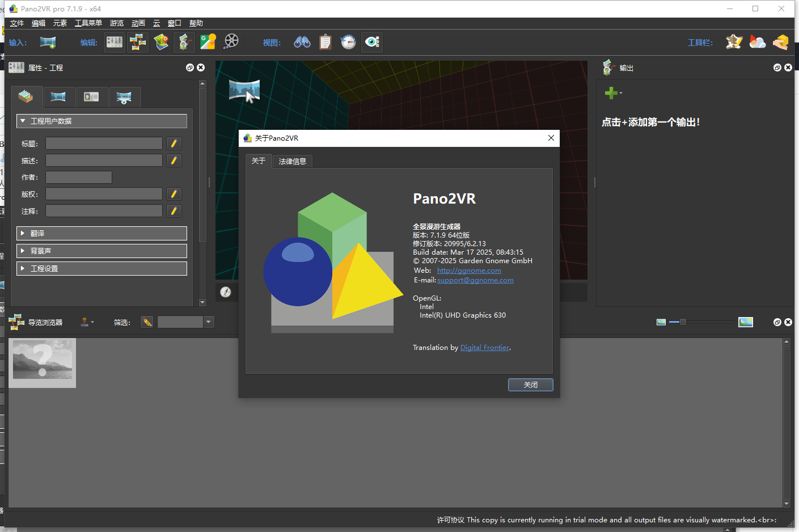
Task: Click the small thumbnail size icon
Action: point(661,322)
